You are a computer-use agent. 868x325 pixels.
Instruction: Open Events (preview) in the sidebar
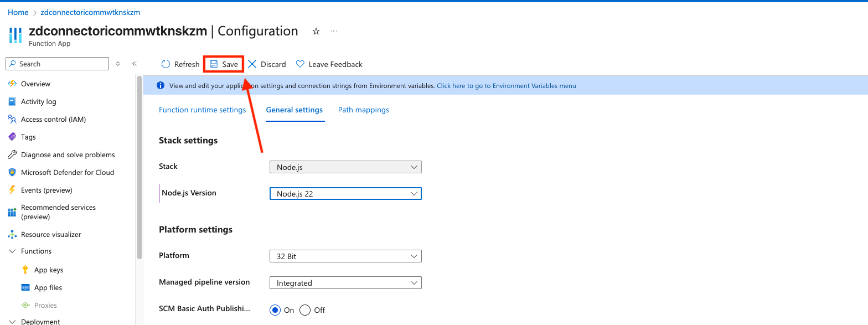[x=46, y=190]
